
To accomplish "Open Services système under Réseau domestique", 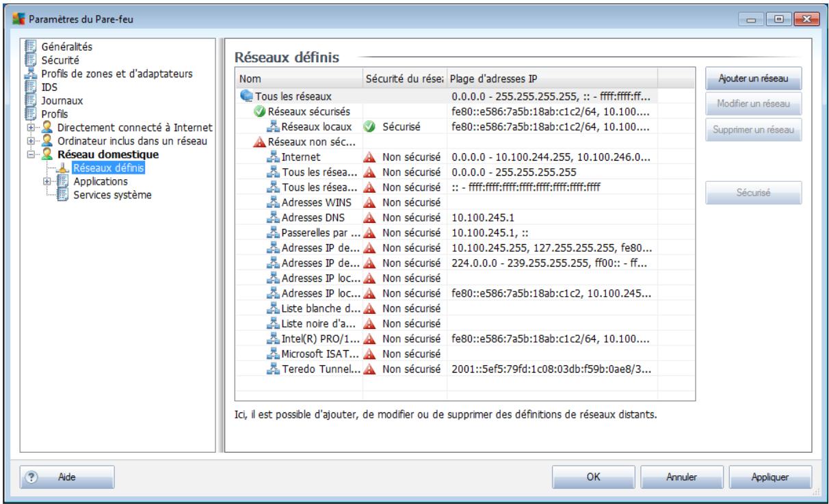I will point(111,195).
